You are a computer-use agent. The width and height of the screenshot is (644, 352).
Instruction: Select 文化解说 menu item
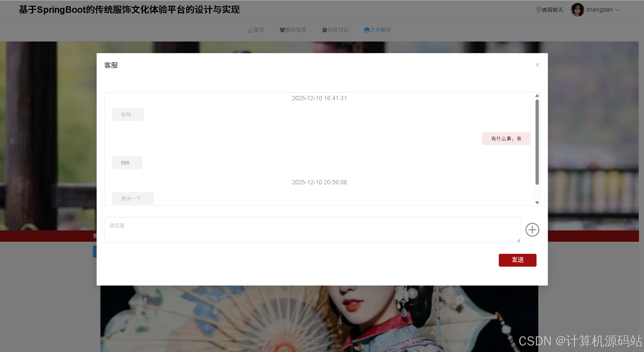[x=377, y=30]
